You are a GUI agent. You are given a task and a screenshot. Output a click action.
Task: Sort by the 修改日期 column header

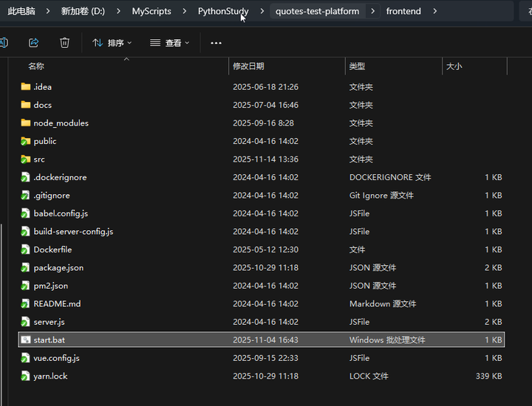click(x=248, y=66)
